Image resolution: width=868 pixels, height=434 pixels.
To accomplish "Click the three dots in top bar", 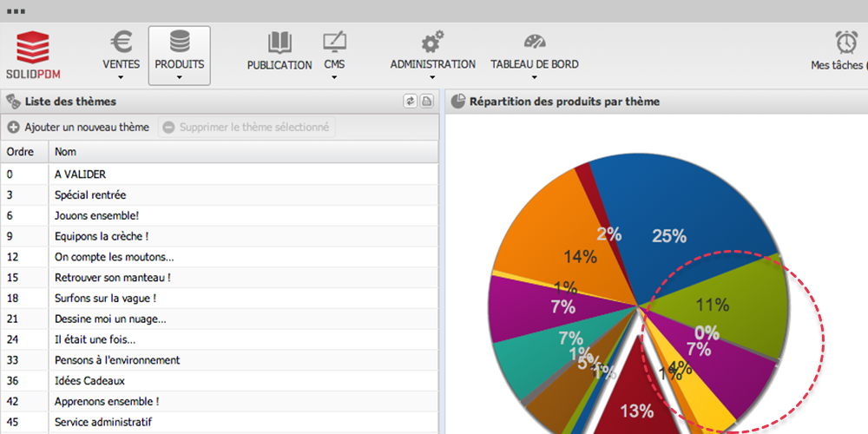I will 16,11.
